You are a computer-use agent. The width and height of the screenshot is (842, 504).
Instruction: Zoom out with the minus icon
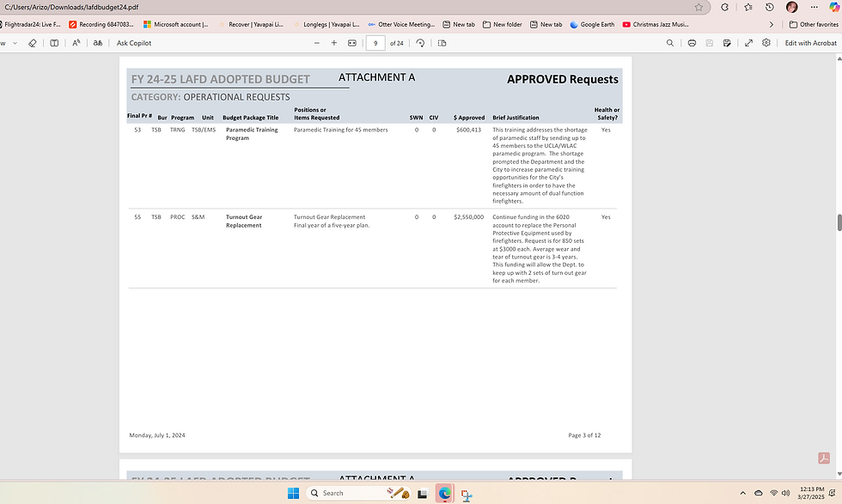click(x=317, y=43)
